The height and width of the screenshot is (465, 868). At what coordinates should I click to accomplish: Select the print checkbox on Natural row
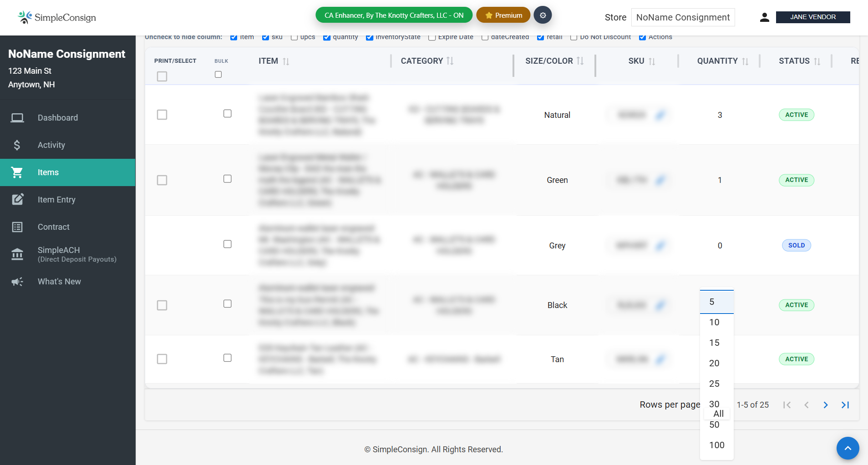pos(162,115)
